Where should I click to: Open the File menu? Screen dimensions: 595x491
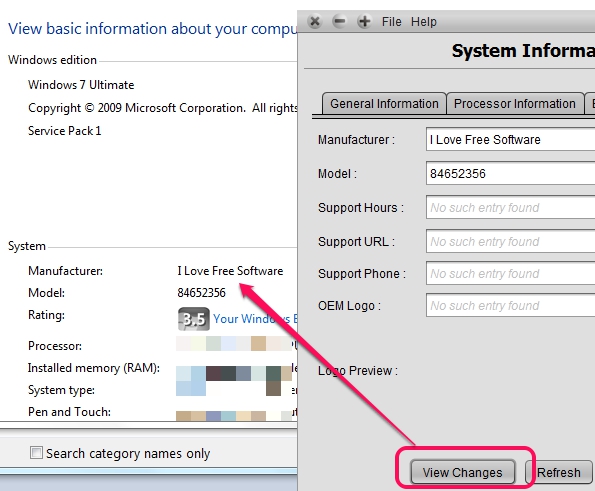pos(391,22)
